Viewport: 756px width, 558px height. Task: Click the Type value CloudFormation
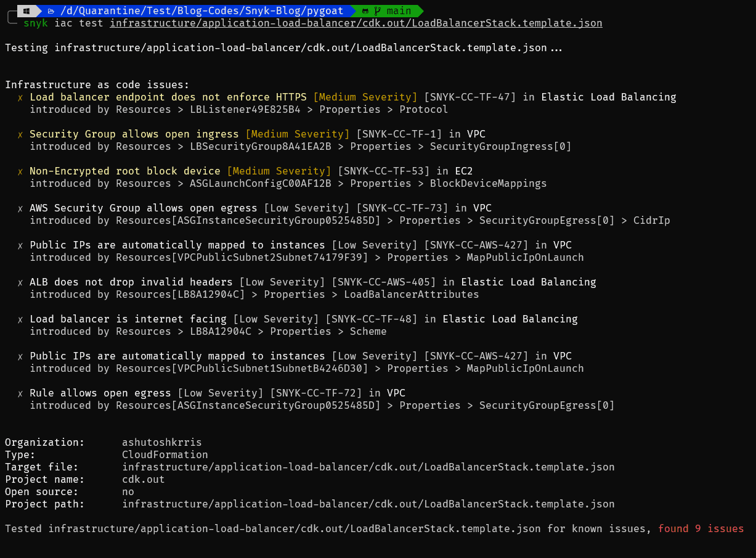(x=165, y=454)
